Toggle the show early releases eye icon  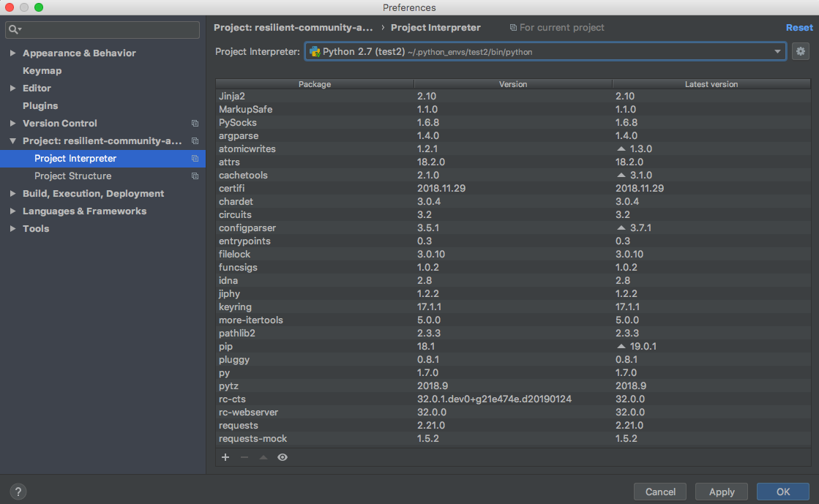coord(282,457)
